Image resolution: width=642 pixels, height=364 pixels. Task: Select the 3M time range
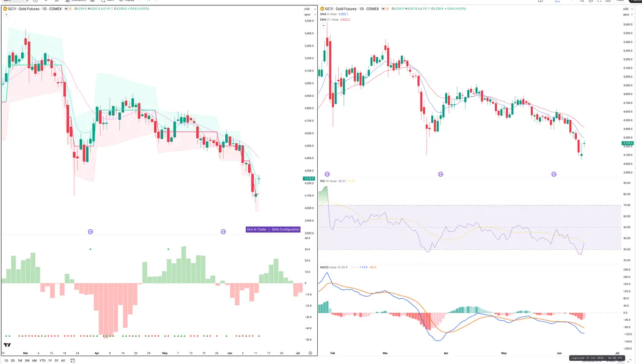[27, 360]
